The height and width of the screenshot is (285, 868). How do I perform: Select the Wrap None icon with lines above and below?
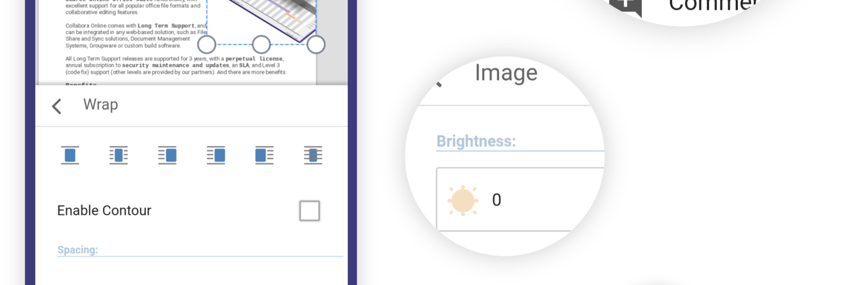coord(70,155)
